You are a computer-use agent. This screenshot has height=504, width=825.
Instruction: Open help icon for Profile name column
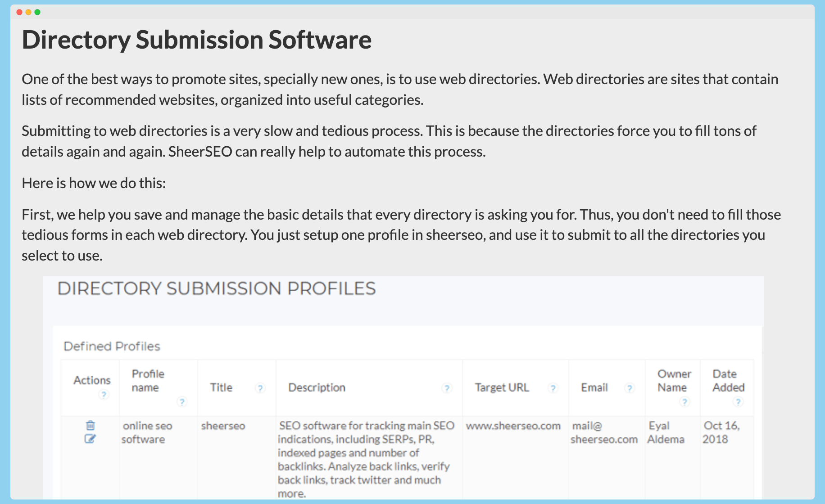coord(182,401)
